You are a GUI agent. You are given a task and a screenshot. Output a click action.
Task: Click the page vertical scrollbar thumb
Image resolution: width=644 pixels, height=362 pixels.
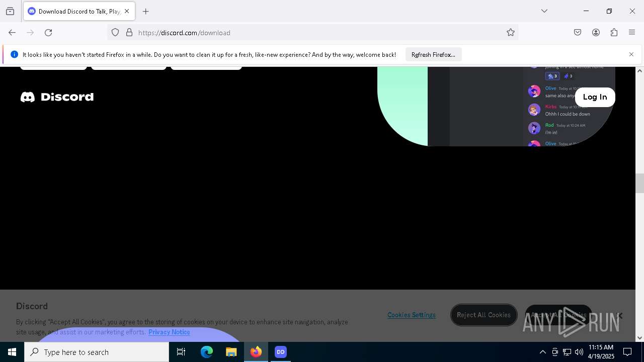click(639, 183)
